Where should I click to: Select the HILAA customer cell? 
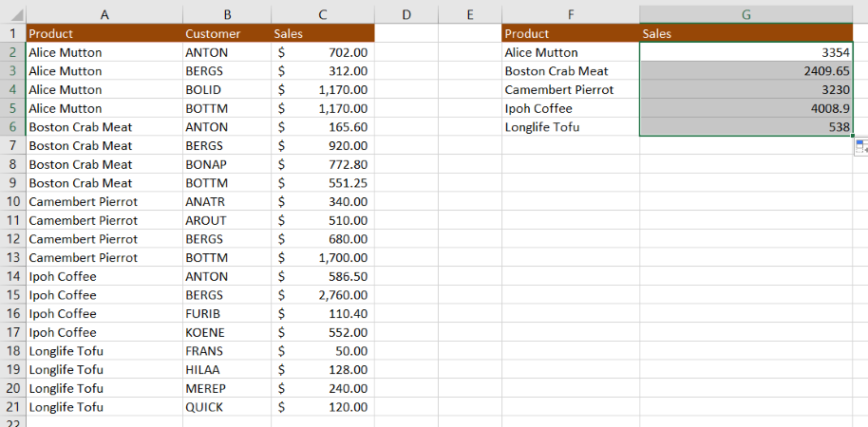click(x=227, y=369)
